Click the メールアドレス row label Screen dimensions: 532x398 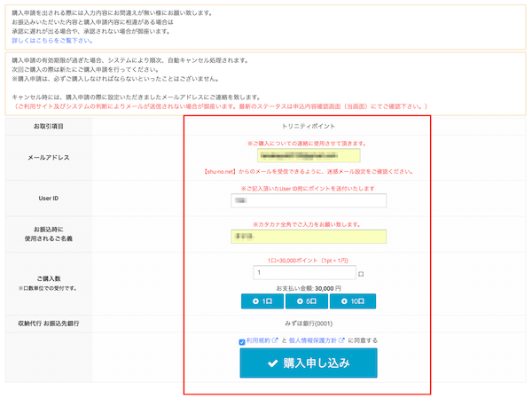[x=49, y=158]
